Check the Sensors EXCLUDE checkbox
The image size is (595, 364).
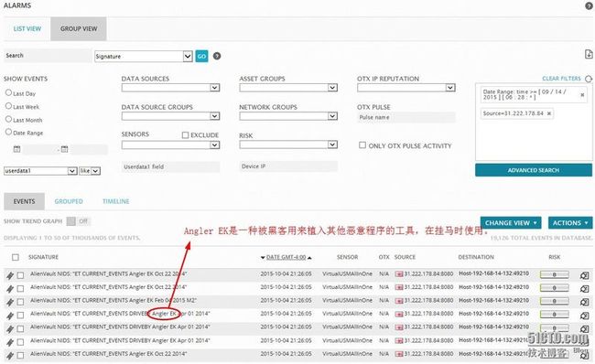click(185, 135)
